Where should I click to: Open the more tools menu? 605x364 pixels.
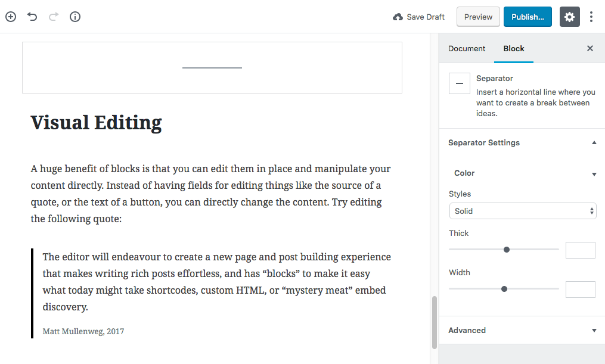pos(591,17)
